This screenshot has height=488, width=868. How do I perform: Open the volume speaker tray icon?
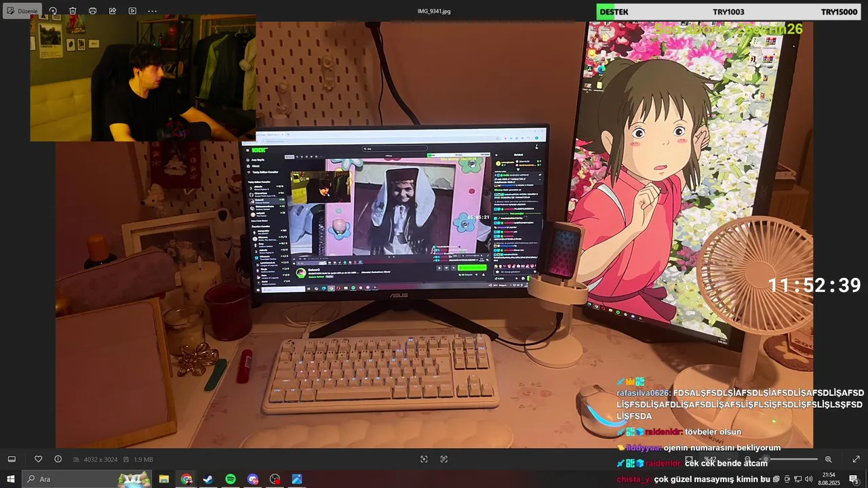(808, 479)
